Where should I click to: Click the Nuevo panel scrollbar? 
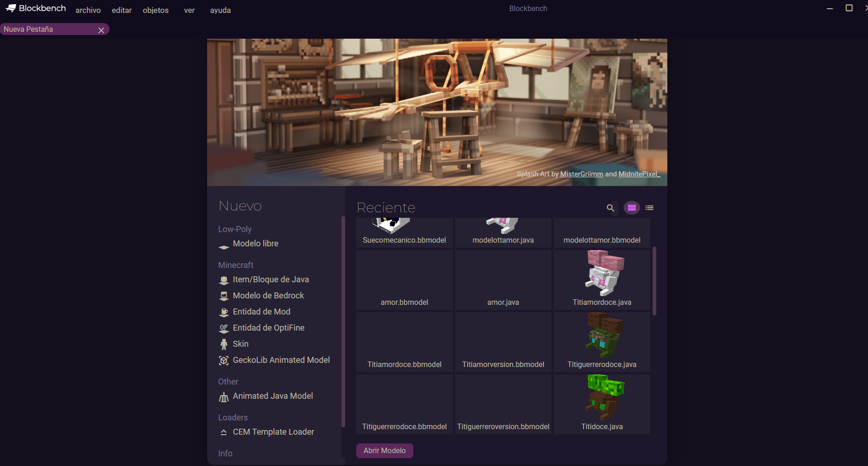(343, 321)
